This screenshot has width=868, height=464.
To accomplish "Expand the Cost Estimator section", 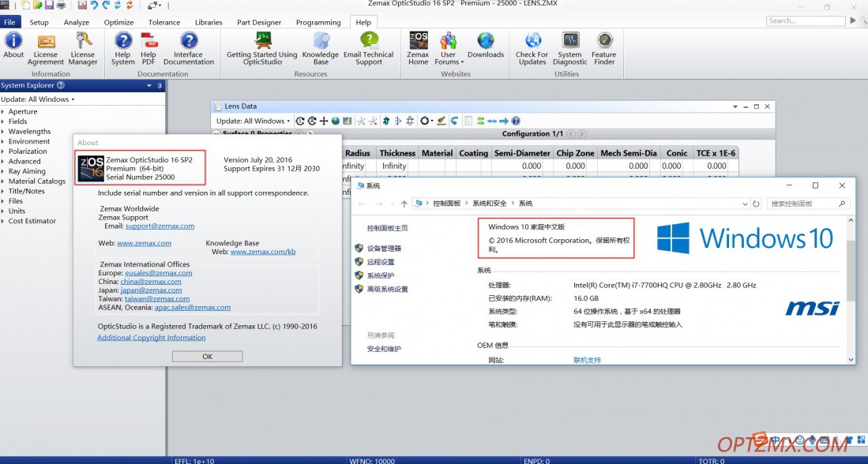I will click(3, 221).
